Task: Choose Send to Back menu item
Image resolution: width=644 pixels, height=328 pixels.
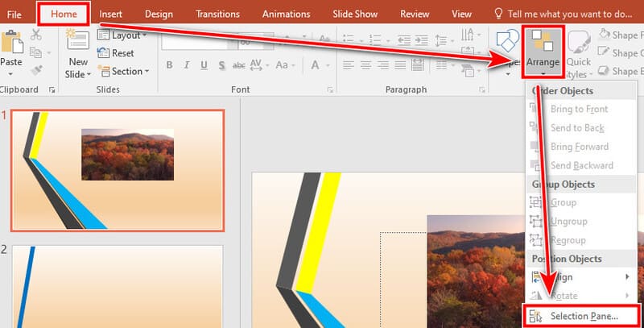Action: pyautogui.click(x=581, y=128)
